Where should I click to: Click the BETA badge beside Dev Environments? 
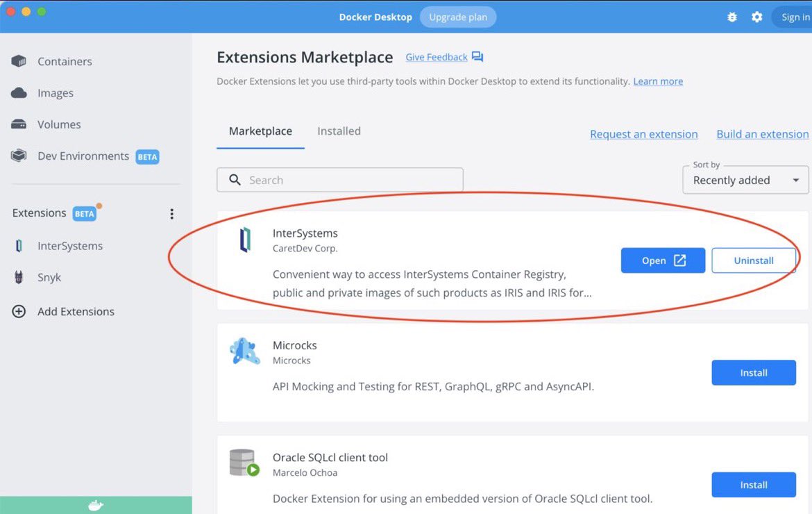(148, 157)
